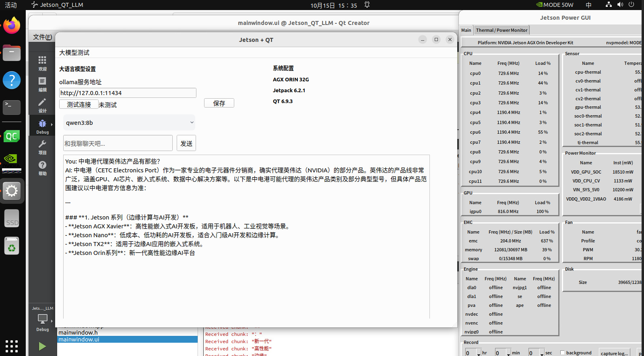Click the hr value field in Record

click(471, 353)
